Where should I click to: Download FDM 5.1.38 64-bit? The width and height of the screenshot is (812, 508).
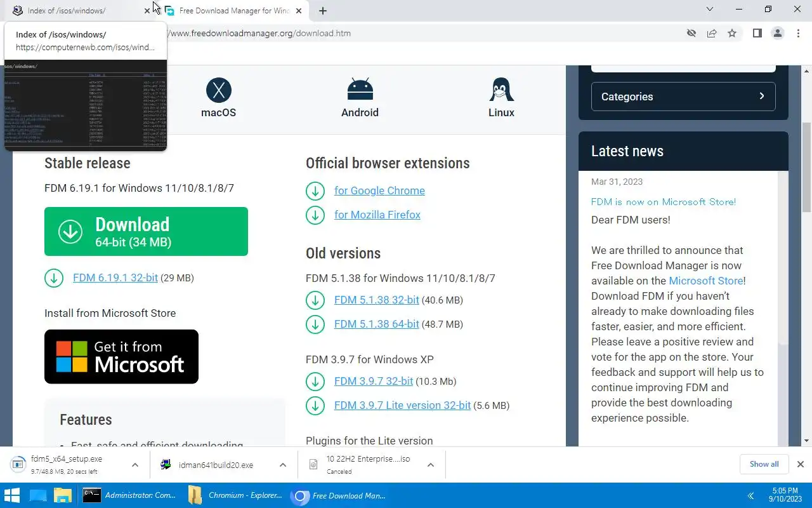[x=377, y=324]
